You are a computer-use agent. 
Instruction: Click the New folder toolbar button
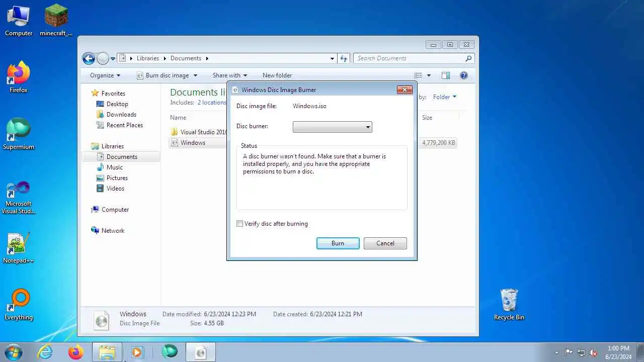[277, 75]
